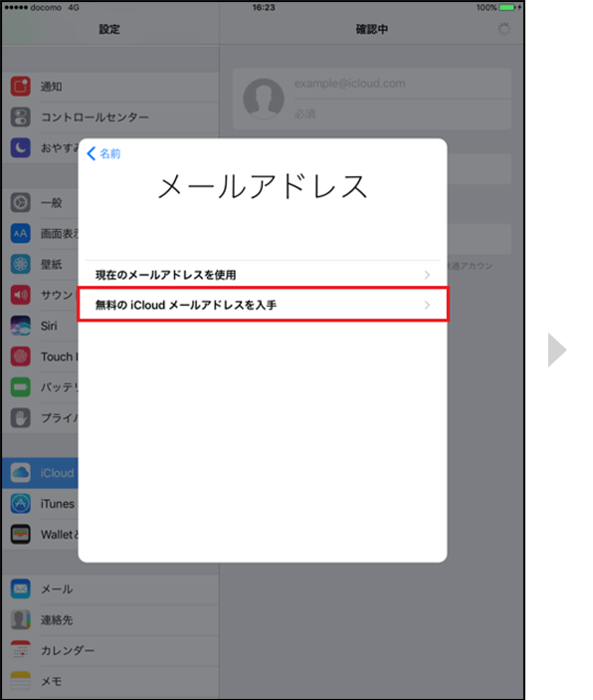Viewport: 593px width, 700px height.
Task: Tap the メールアドレス dialog heading
Action: [x=263, y=186]
